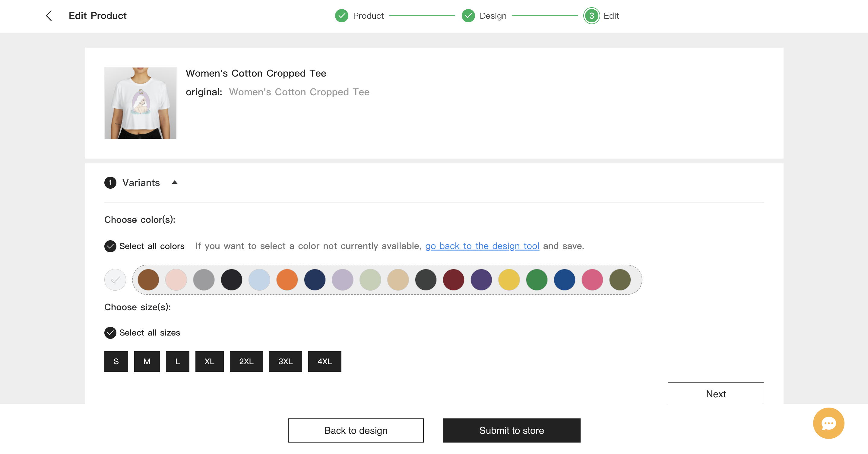Select the tan beige color swatch
This screenshot has width=868, height=454.
398,279
